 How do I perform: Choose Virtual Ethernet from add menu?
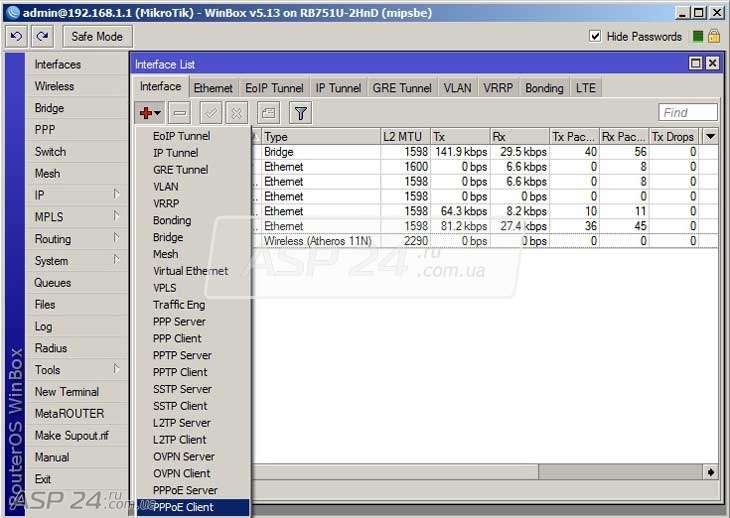tap(193, 271)
